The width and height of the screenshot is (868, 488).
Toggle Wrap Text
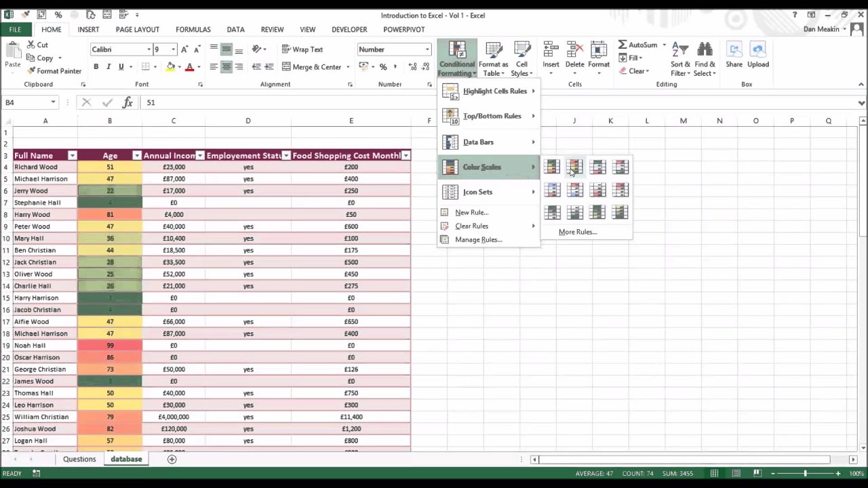pyautogui.click(x=302, y=49)
